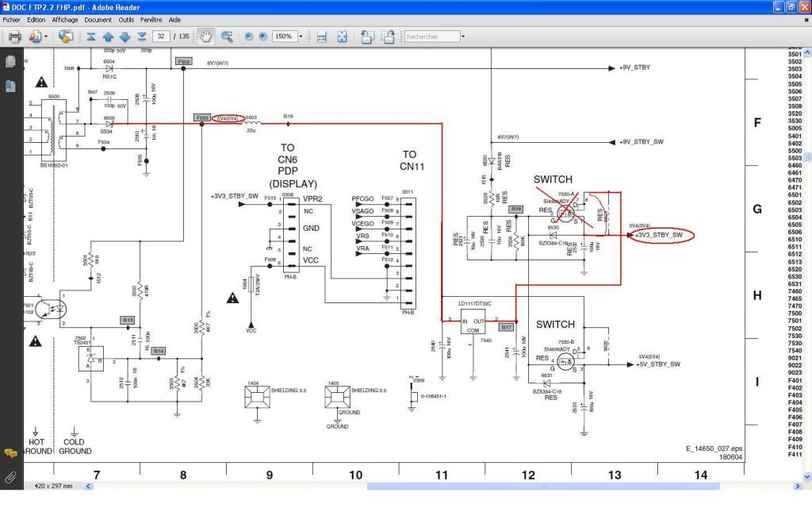Click the TO CN11 heading text

pos(412,160)
